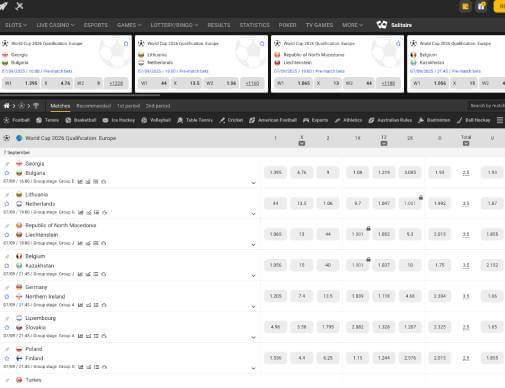The image size is (505, 388).
Task: Select the Tennis sport icon
Action: pyautogui.click(x=39, y=120)
